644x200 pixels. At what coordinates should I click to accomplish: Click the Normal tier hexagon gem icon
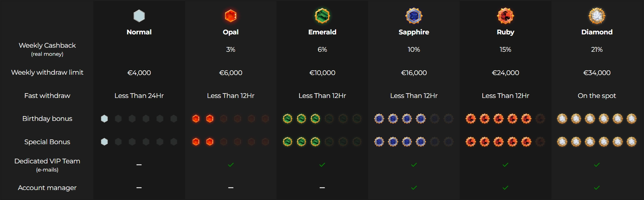point(139,16)
